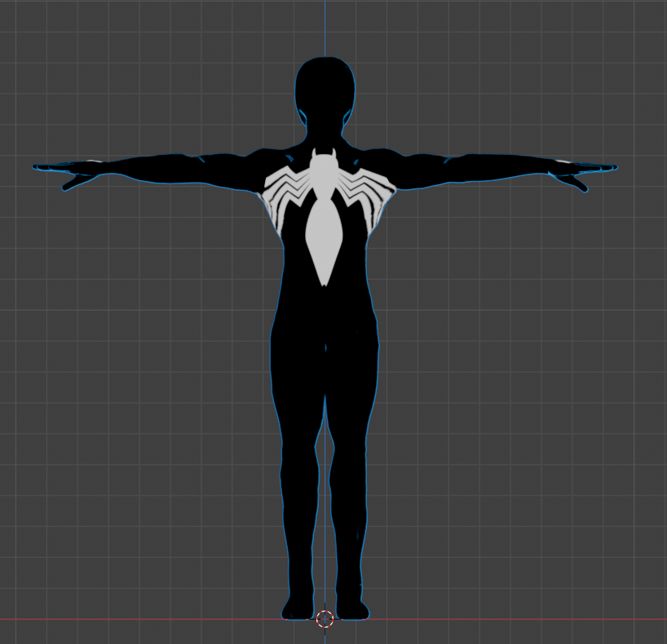Click the model's left thigh

tap(302, 391)
